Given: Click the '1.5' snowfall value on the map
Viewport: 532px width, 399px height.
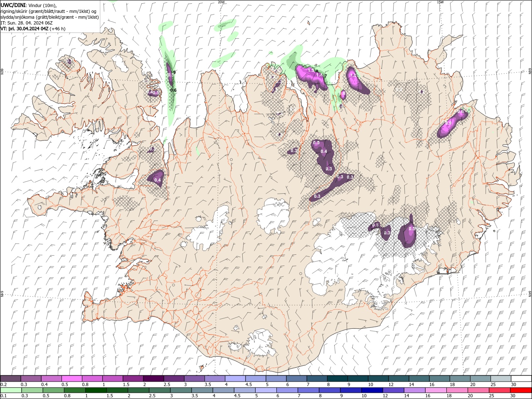Looking at the screenshot, I should (x=310, y=71).
